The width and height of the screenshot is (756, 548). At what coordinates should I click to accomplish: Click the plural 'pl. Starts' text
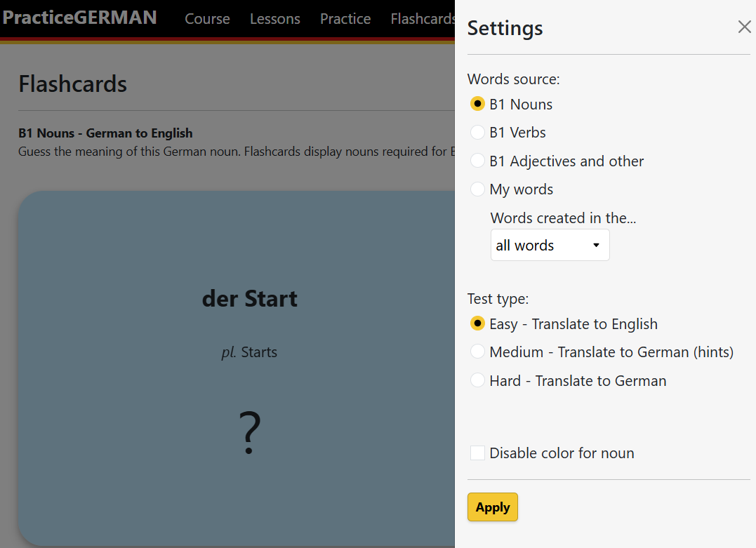[x=249, y=352]
